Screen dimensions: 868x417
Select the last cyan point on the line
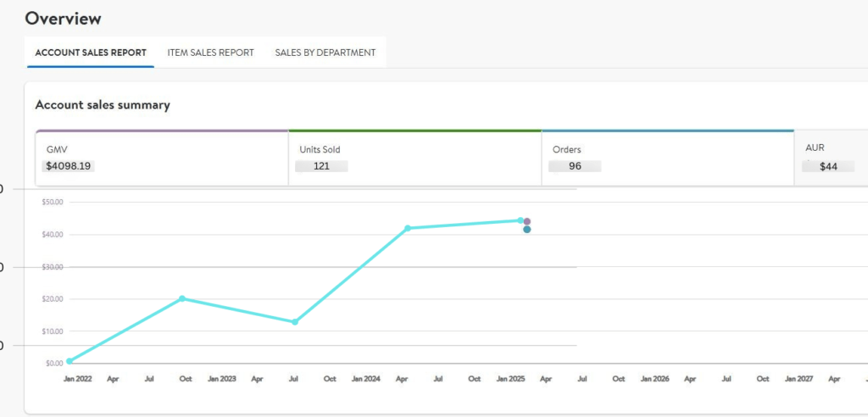click(x=520, y=220)
